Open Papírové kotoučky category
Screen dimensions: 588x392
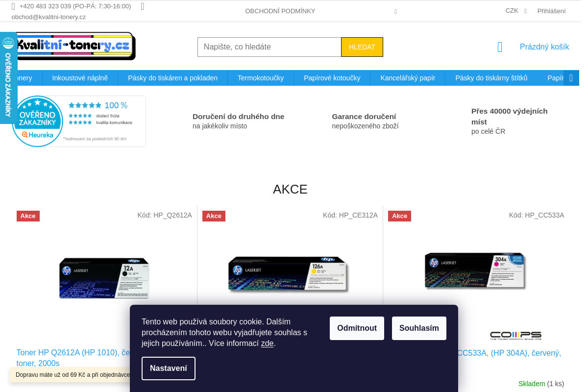pyautogui.click(x=332, y=78)
